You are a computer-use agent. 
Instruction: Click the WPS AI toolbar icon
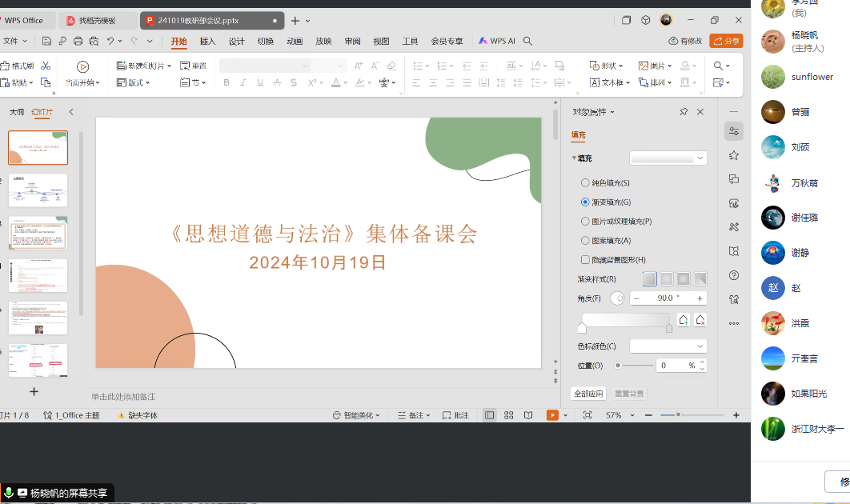[496, 41]
